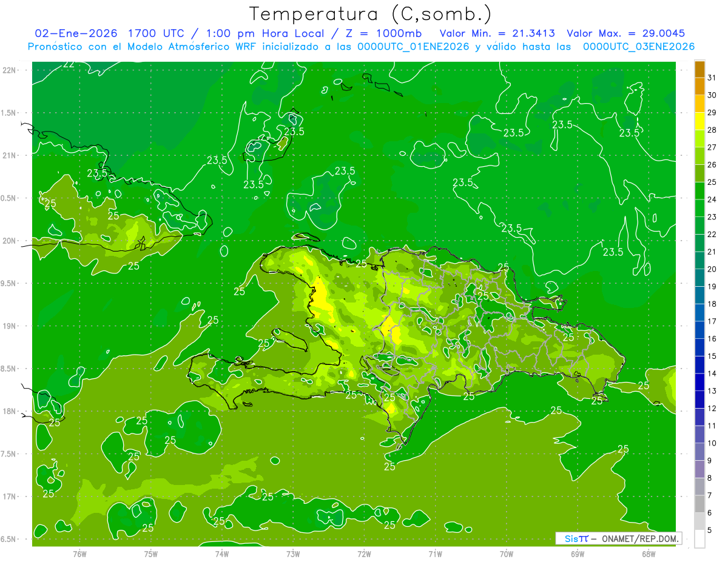Pick the lime 27–28 legend swatch
This screenshot has height=562, width=728.
point(699,138)
